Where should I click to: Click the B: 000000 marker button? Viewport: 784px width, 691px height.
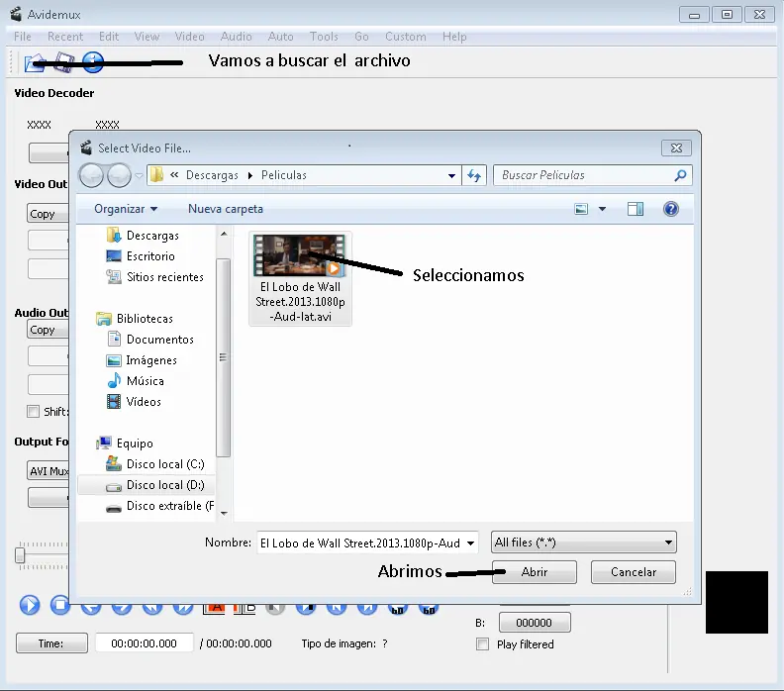(534, 623)
